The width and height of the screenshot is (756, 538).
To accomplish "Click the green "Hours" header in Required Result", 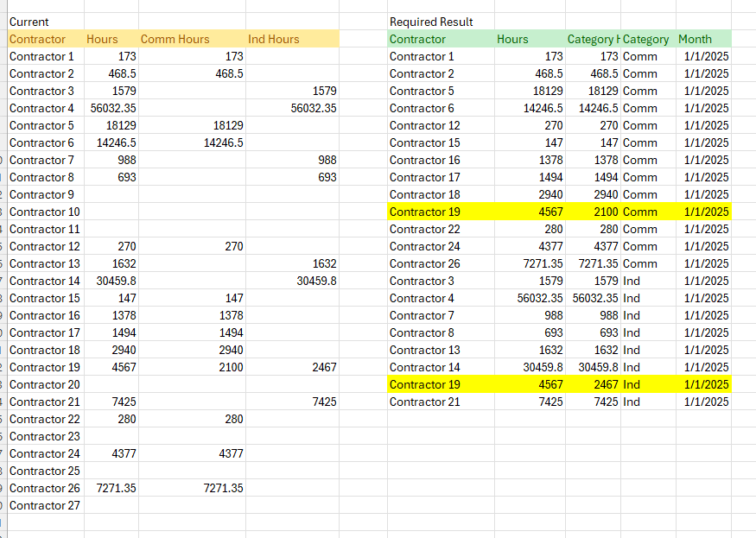I will [x=512, y=39].
